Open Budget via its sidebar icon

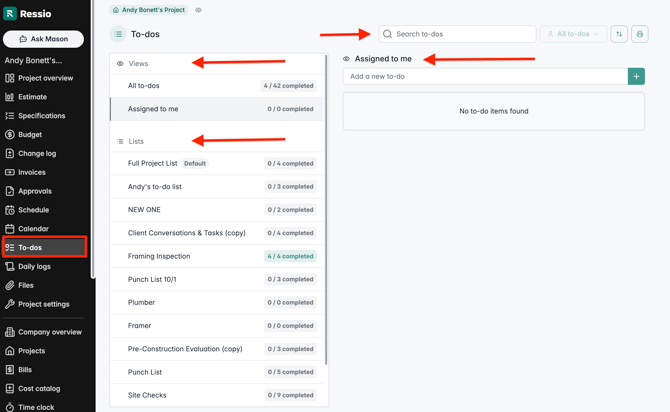tap(10, 134)
